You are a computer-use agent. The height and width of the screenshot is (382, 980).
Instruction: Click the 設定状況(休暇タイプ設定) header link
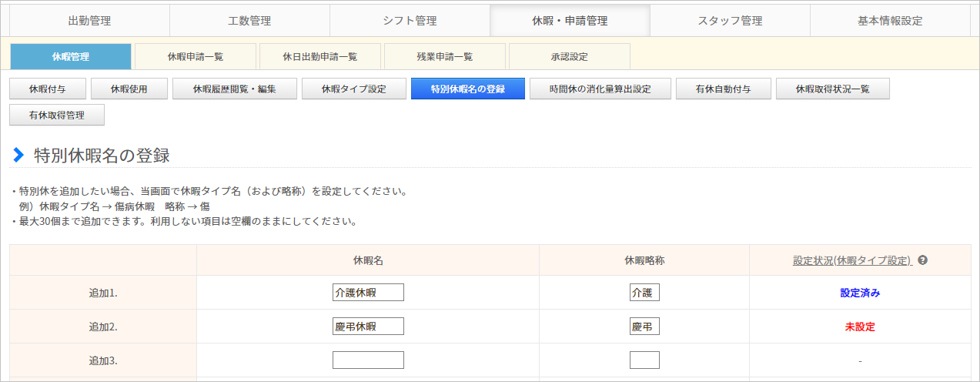(852, 260)
